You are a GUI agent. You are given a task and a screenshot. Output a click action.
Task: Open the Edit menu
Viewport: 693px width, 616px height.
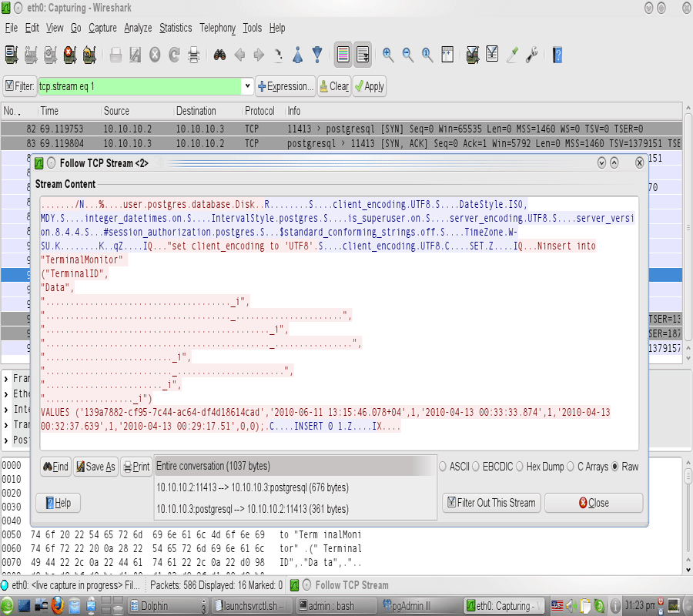[32, 28]
